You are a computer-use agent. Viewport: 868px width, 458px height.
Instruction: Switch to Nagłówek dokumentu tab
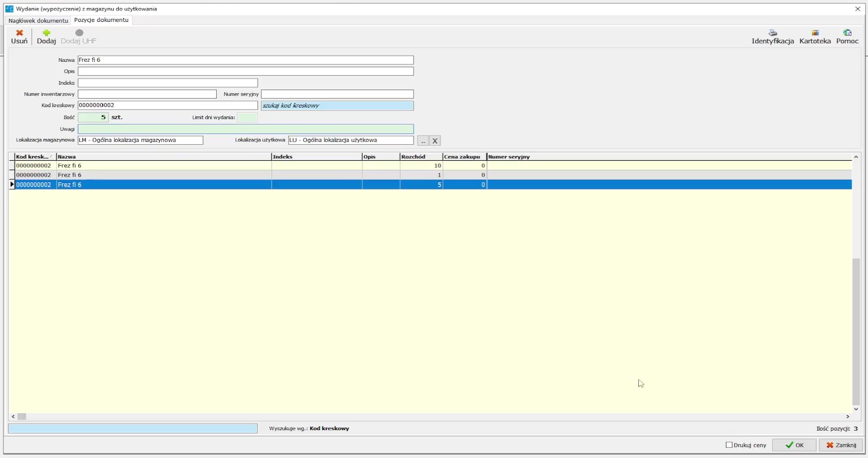coord(38,20)
